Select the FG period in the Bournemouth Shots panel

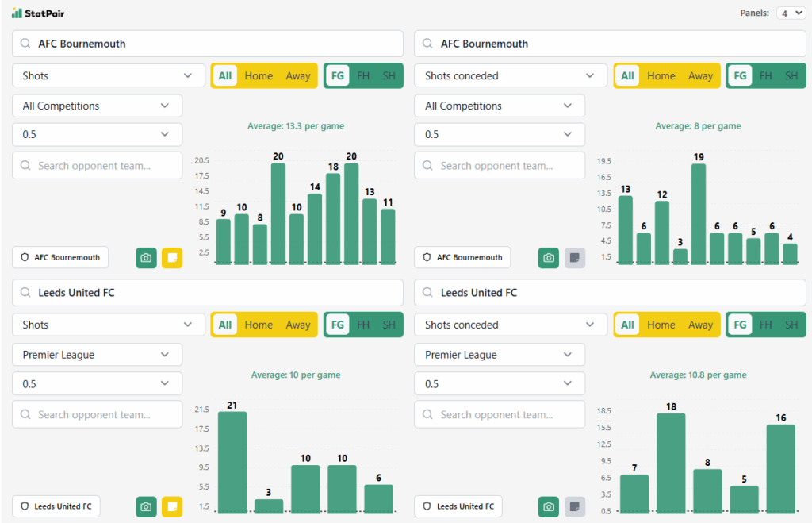(x=337, y=75)
